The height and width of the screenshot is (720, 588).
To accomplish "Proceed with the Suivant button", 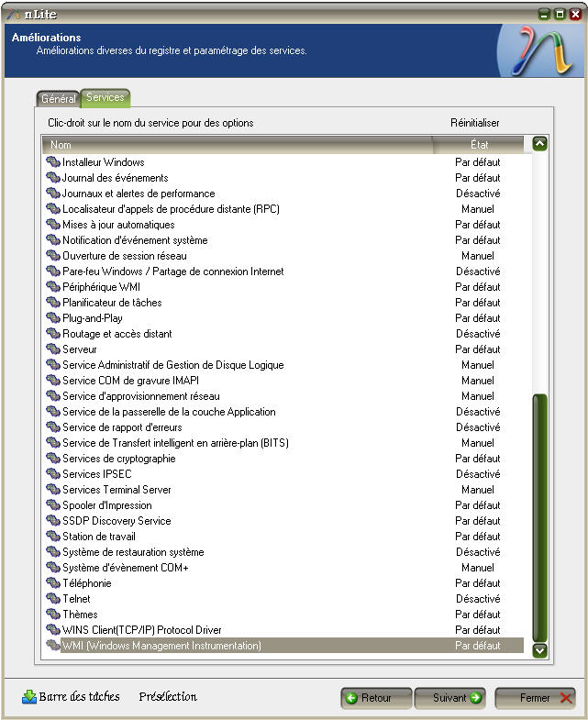I will coord(450,698).
